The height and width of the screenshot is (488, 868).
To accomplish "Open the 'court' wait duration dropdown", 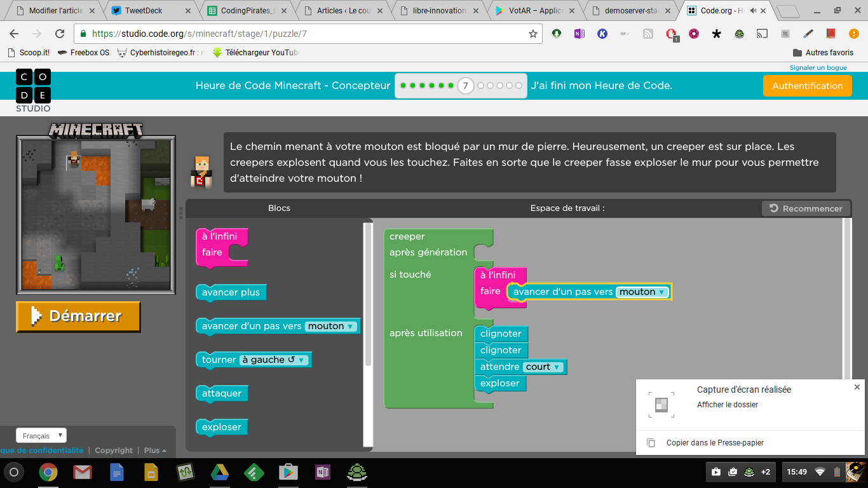I will coord(543,367).
